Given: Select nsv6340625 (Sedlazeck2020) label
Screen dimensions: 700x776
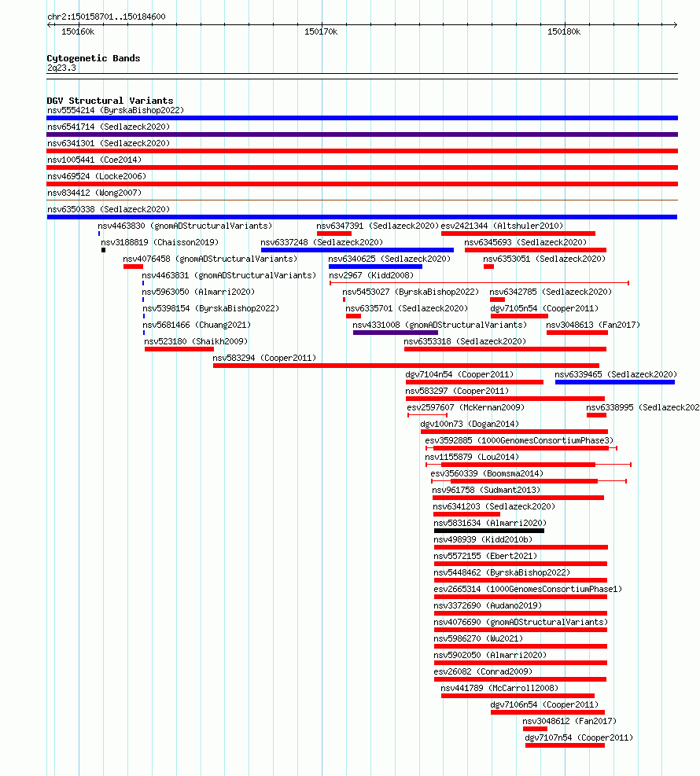Looking at the screenshot, I should [x=389, y=259].
